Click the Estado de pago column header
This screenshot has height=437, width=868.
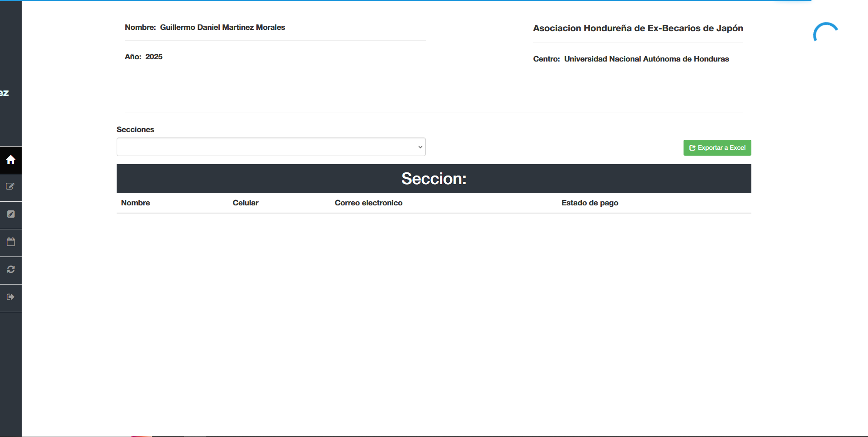click(x=590, y=203)
